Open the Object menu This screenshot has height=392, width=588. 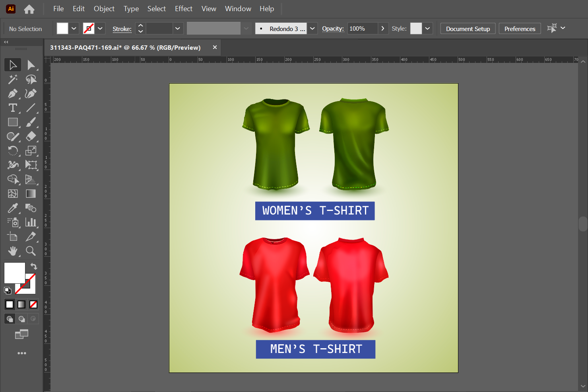[104, 9]
